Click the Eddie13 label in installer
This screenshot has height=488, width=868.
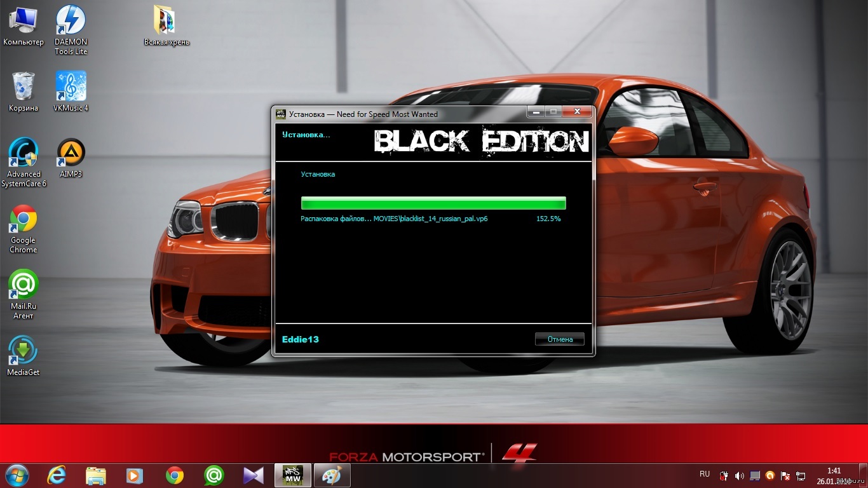[x=301, y=339]
